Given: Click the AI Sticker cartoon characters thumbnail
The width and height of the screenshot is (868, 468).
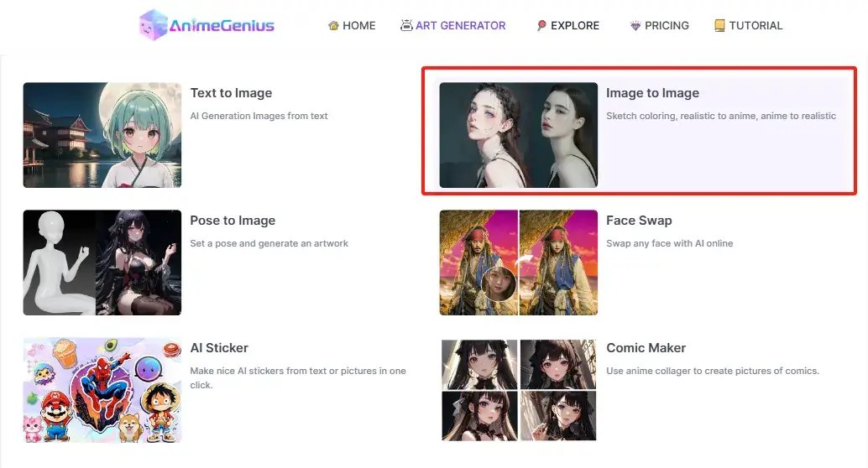Looking at the screenshot, I should (x=102, y=390).
